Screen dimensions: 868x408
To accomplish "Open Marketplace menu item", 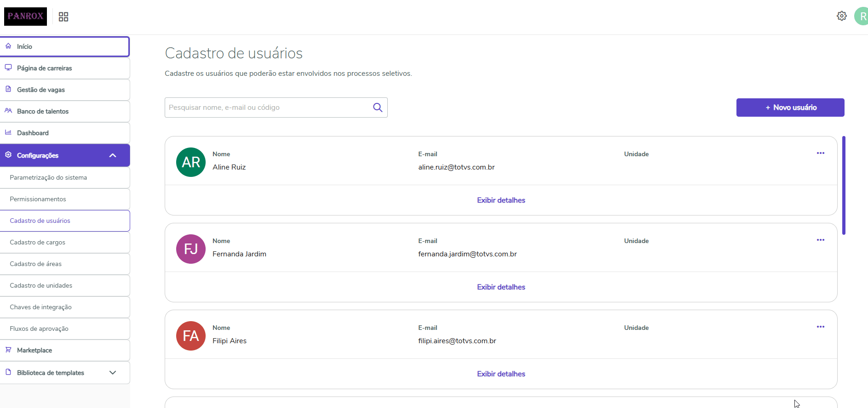I will point(65,350).
